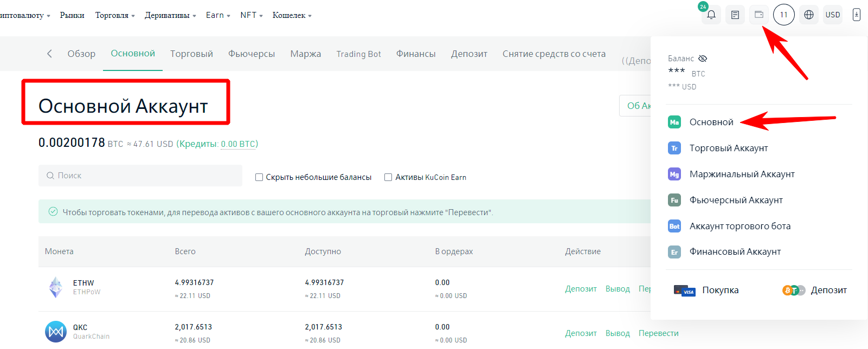Open the Деривативы dropdown menu

[170, 15]
